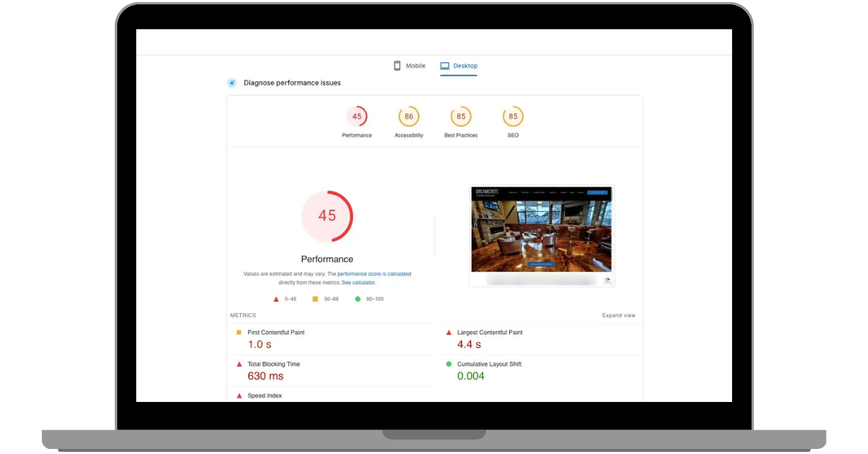Click the METRICS section heading
Image resolution: width=868 pixels, height=454 pixels.
(243, 316)
